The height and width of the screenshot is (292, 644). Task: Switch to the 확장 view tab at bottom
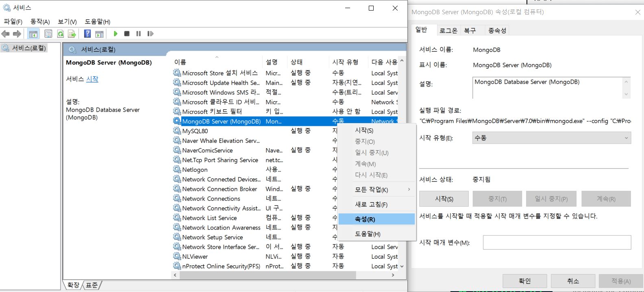[x=74, y=285]
